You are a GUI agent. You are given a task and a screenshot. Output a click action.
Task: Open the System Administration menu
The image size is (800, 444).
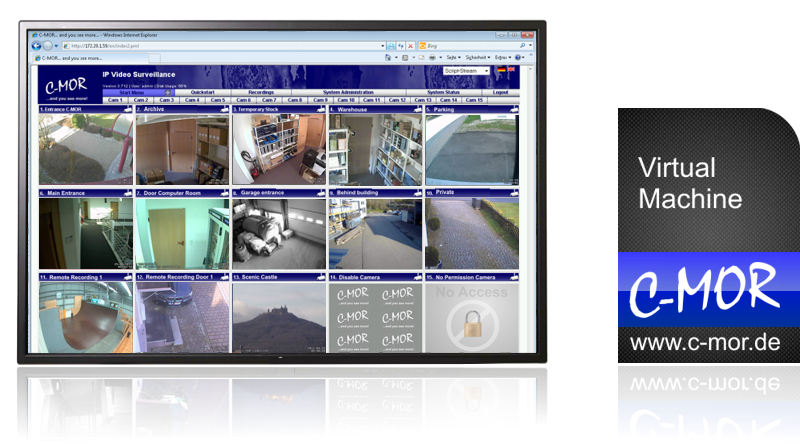[x=348, y=92]
